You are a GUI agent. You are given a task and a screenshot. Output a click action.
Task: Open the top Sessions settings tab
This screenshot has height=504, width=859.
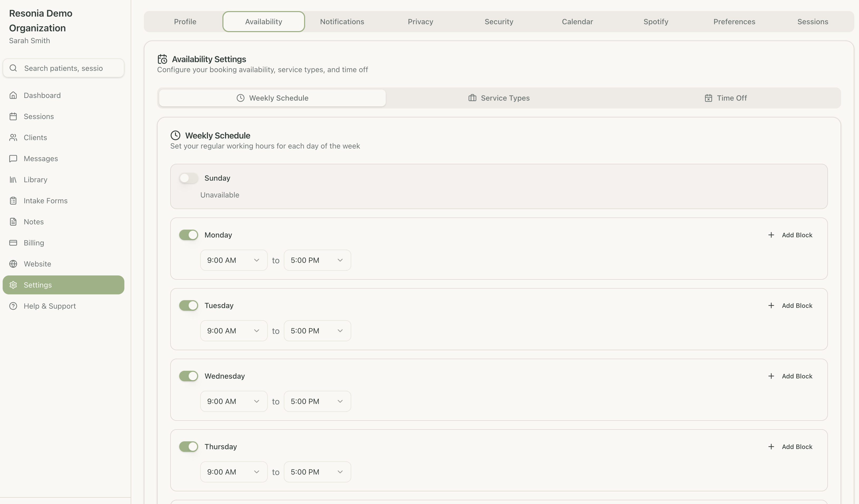(813, 21)
